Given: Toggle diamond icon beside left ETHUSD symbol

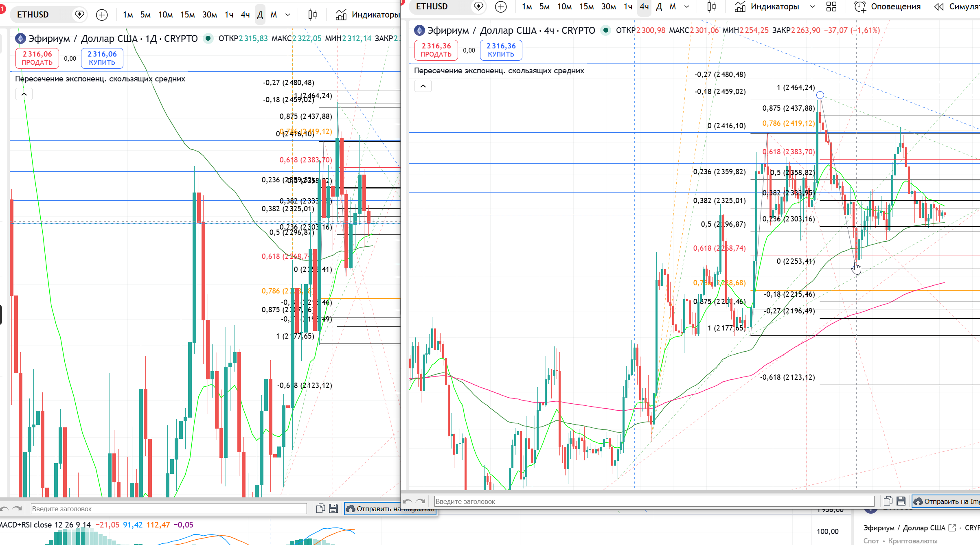Looking at the screenshot, I should 79,15.
